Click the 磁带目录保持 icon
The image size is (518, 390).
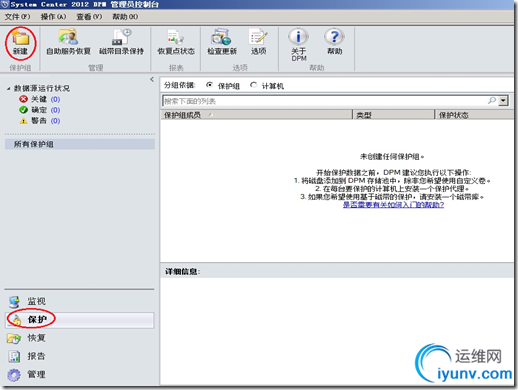click(x=122, y=37)
